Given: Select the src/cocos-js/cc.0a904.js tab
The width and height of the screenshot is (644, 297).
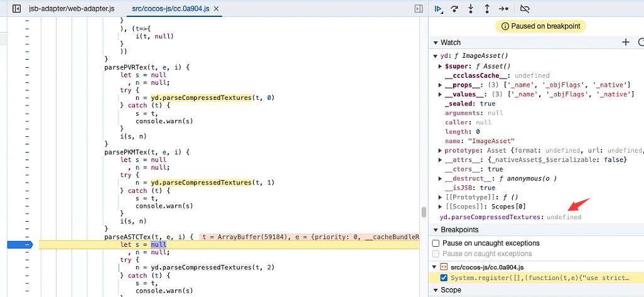Looking at the screenshot, I should tap(170, 9).
